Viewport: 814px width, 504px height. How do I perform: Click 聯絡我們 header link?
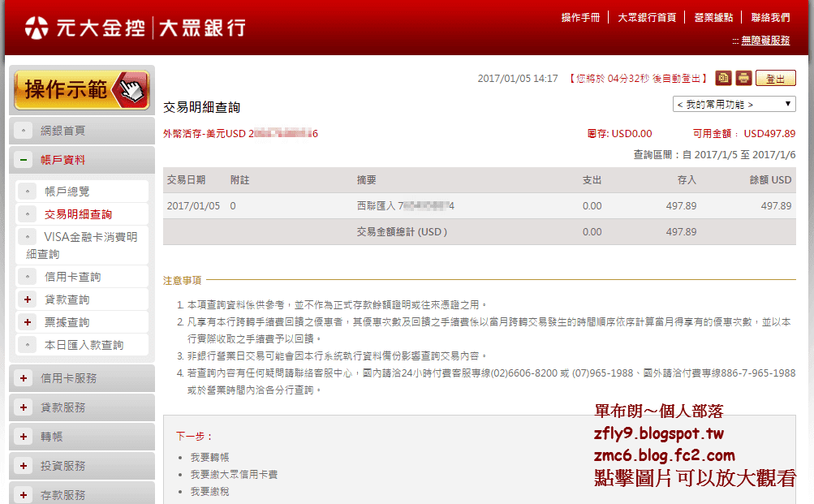click(x=770, y=18)
